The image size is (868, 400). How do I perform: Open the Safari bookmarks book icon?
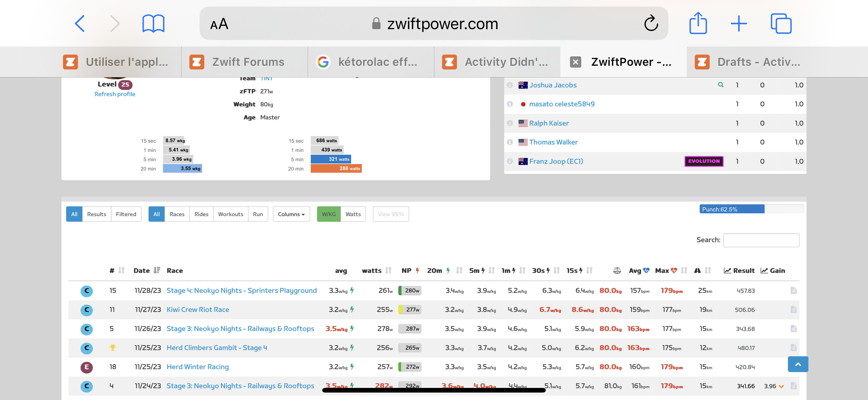pos(153,24)
